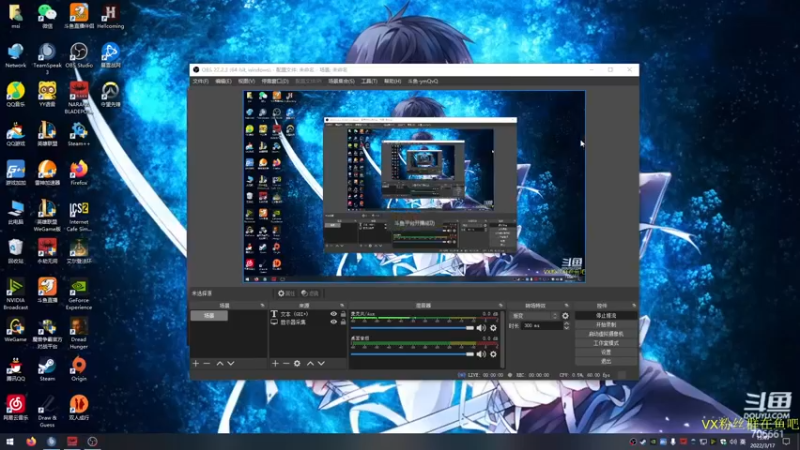Open the GeForce Experience desktop icon
Image resolution: width=800 pixels, height=450 pixels.
[79, 294]
